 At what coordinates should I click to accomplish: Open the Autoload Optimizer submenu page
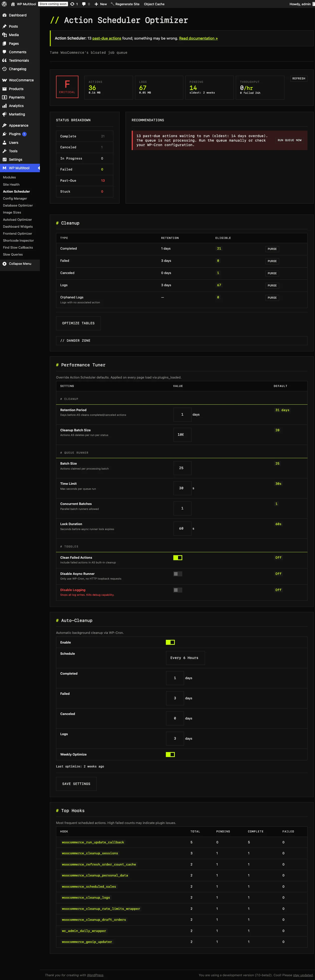click(x=17, y=219)
